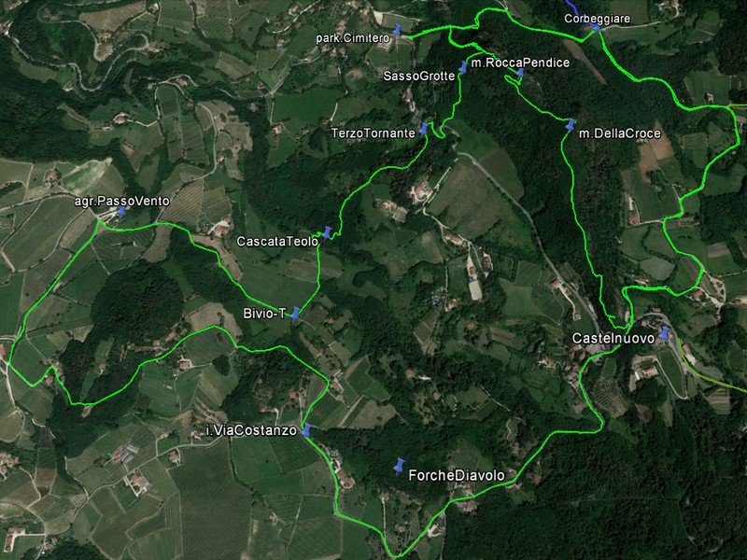
Task: Select the agr.PassoVento label text
Action: [x=122, y=201]
